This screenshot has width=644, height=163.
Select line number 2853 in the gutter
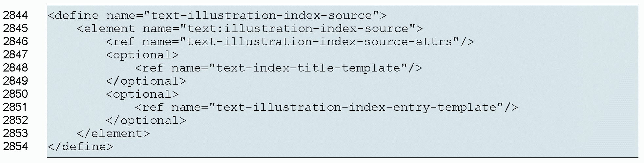click(15, 133)
